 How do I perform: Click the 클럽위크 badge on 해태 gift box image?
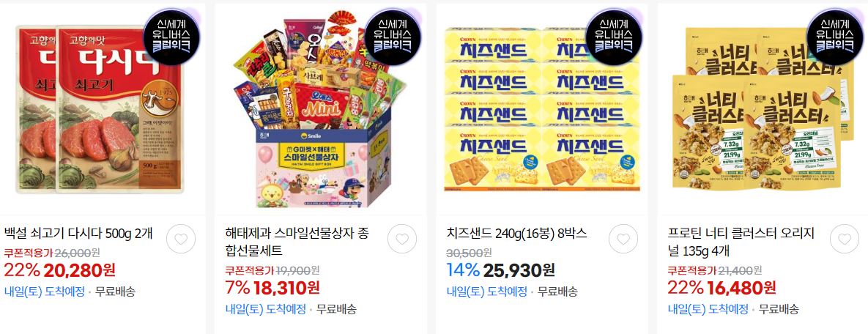(393, 37)
